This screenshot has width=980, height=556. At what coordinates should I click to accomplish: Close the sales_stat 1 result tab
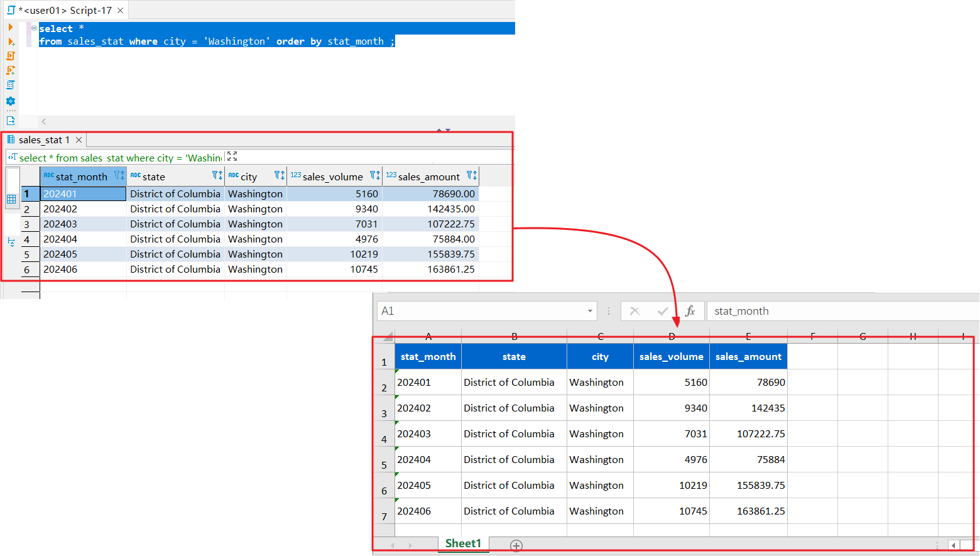pos(79,140)
